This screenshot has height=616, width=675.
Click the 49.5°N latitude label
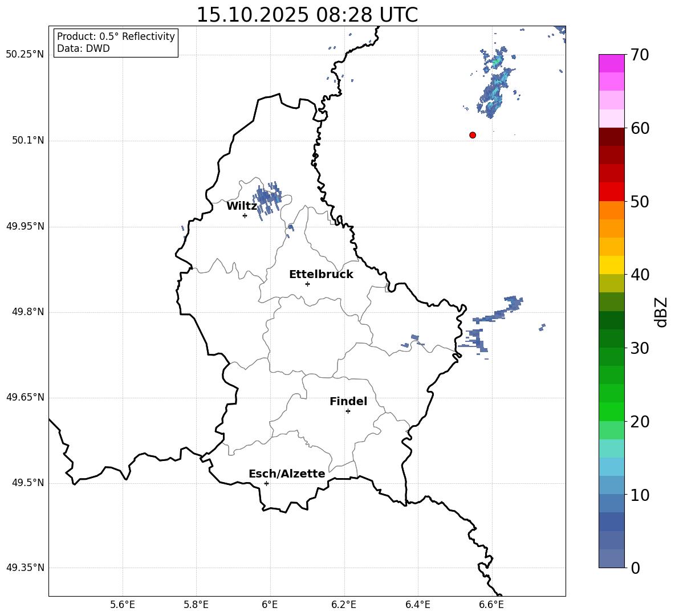pyautogui.click(x=28, y=483)
